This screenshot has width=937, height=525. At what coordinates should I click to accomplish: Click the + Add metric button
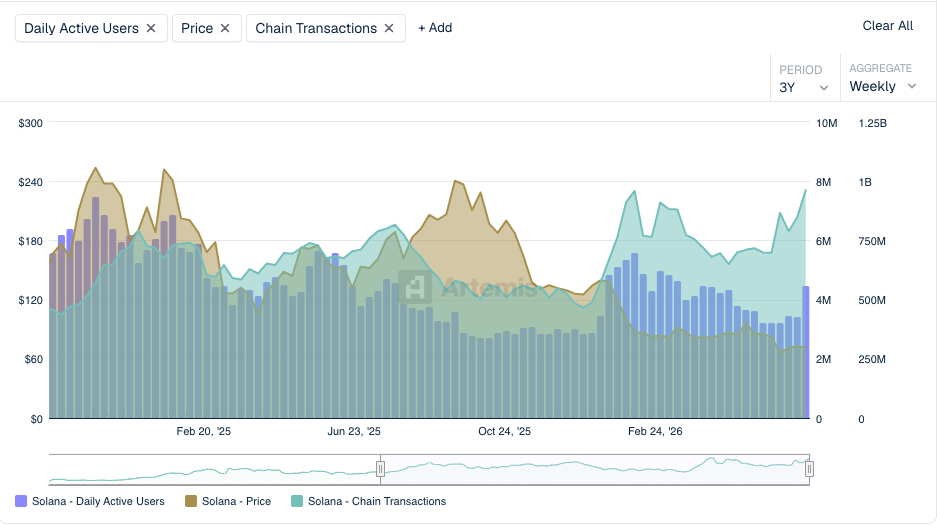[435, 28]
